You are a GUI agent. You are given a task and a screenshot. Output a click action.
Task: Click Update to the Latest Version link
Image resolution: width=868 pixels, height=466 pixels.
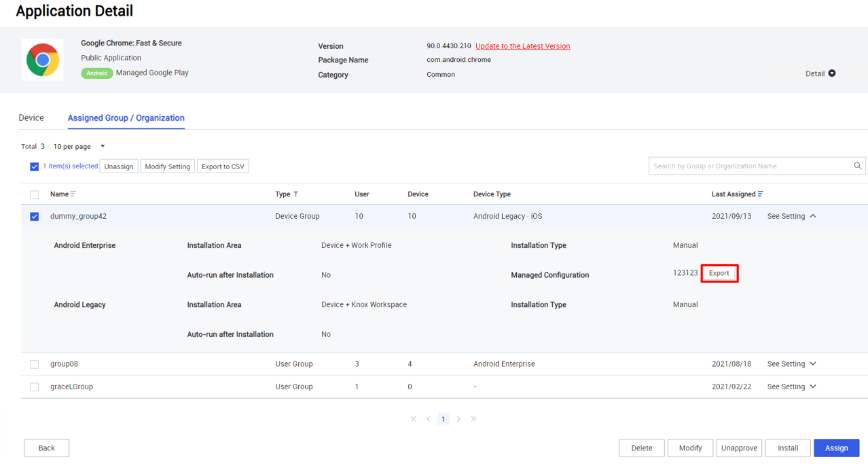pos(522,46)
